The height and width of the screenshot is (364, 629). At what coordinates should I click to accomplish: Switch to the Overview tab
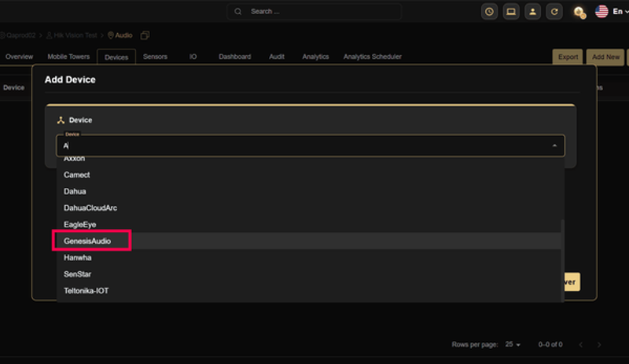click(x=19, y=57)
